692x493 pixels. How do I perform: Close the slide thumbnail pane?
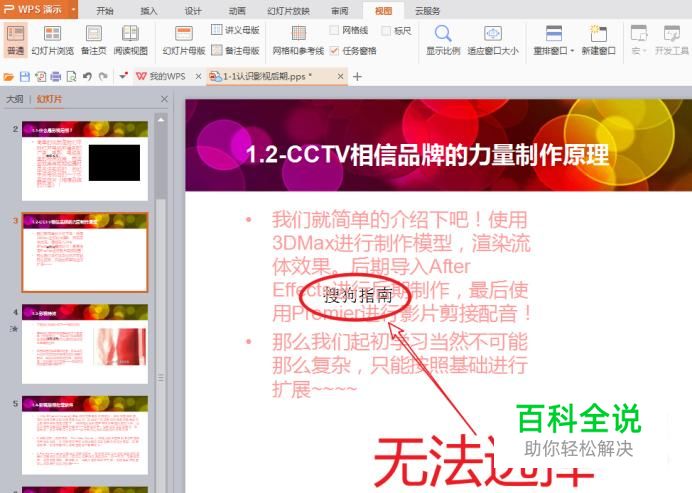click(164, 99)
